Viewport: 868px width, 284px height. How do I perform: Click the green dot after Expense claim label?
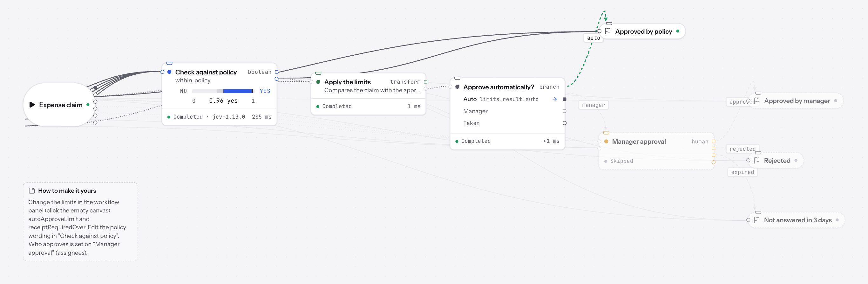(88, 105)
